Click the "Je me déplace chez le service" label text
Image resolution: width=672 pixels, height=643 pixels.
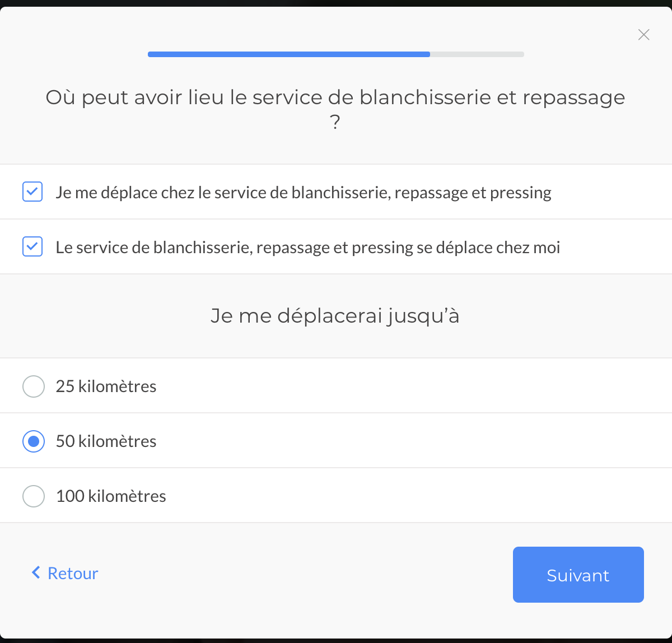click(304, 193)
